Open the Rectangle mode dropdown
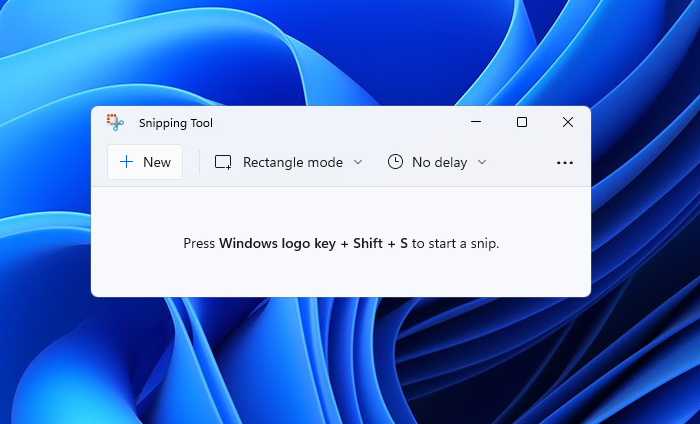The width and height of the screenshot is (700, 424). [x=289, y=162]
